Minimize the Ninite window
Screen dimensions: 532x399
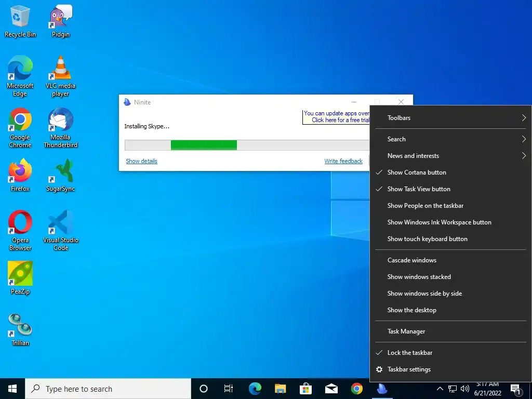tap(354, 102)
